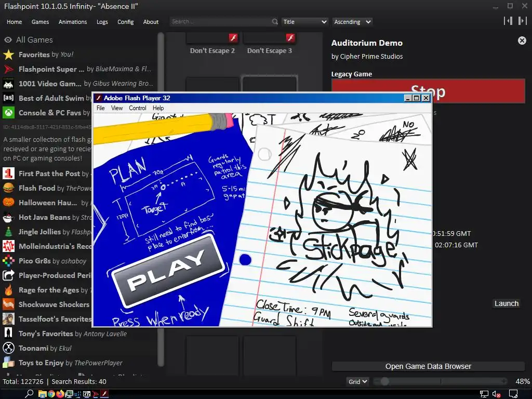
Task: Click the Tony's Favorites icon
Action: pyautogui.click(x=8, y=334)
